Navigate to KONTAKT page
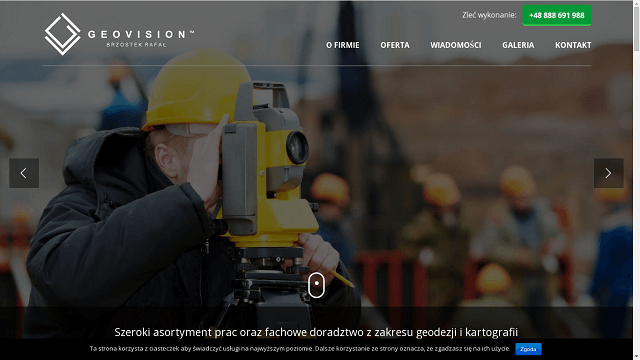The image size is (640, 360). (x=573, y=45)
